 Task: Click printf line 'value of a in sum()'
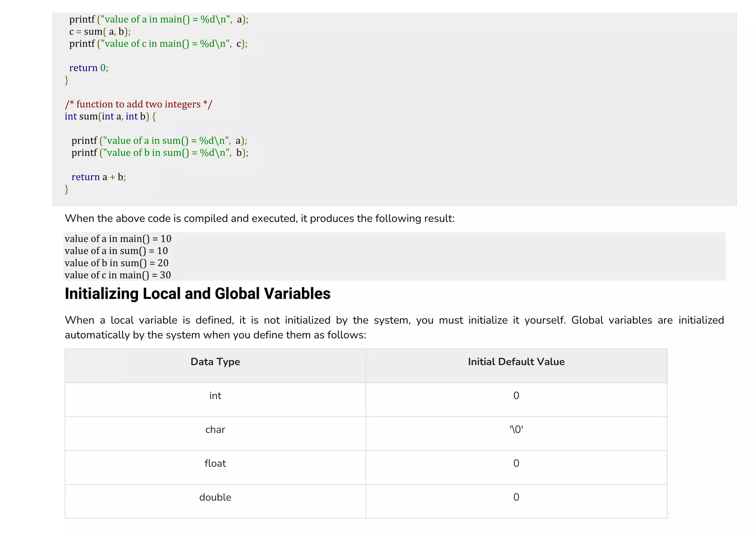tap(159, 141)
